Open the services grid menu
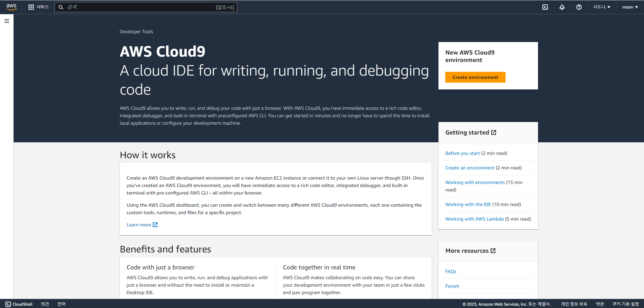This screenshot has height=308, width=644. [31, 7]
